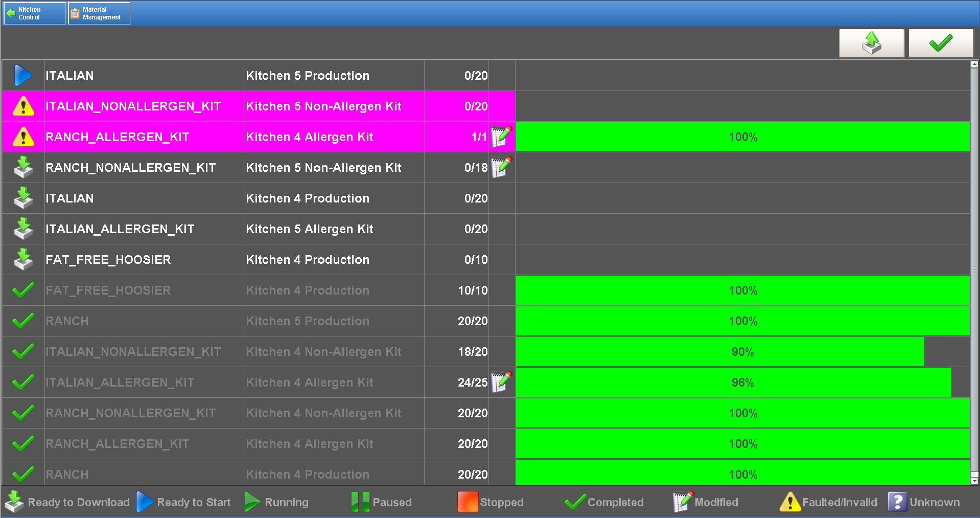Click Ready to Start icon on ITALIAN Kitchen 5 row
The image size is (980, 518).
coord(23,75)
